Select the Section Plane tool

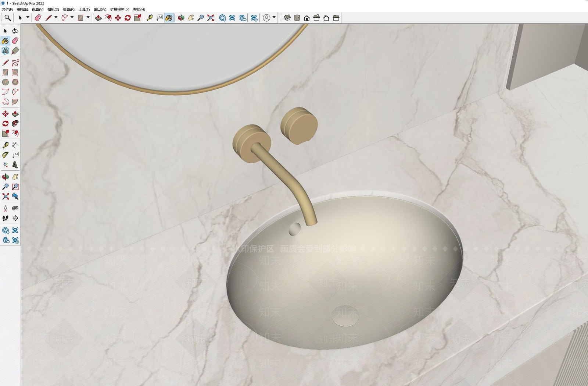pyautogui.click(x=15, y=218)
